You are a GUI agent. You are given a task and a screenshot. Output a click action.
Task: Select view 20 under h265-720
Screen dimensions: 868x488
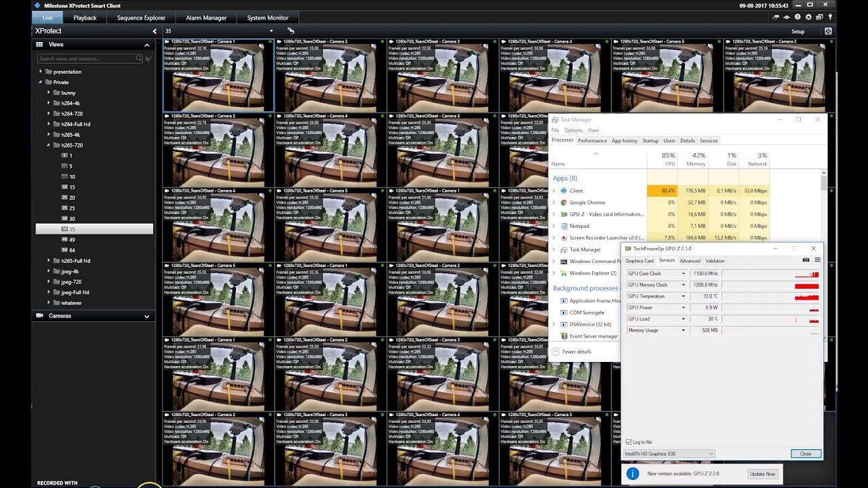click(72, 198)
